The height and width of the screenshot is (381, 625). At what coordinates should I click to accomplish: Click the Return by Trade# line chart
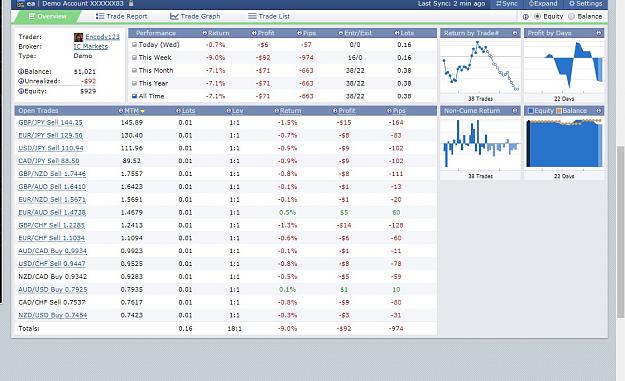[x=480, y=66]
